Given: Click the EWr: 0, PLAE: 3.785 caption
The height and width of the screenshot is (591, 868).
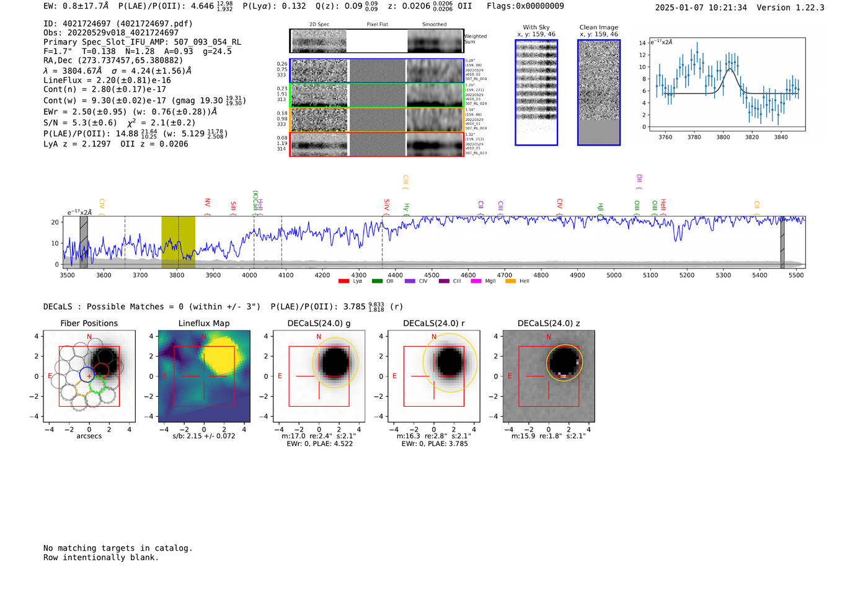Looking at the screenshot, I should coord(435,444).
